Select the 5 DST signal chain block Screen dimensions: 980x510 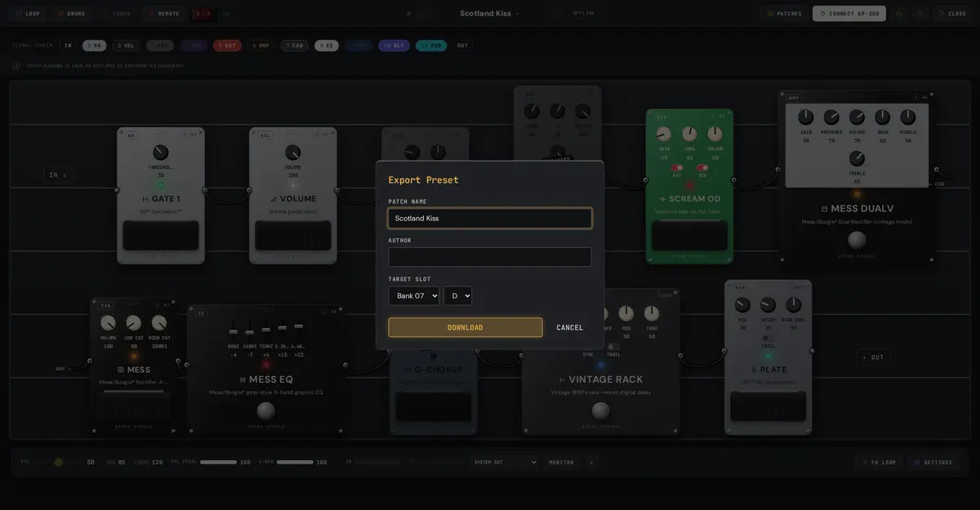pyautogui.click(x=227, y=46)
